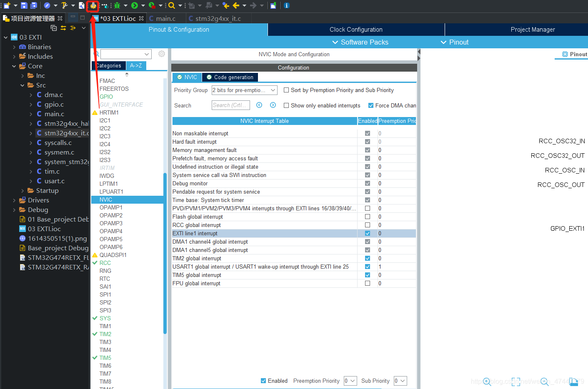Uncheck USART1 global interrupt row
588x389 pixels.
(368, 267)
